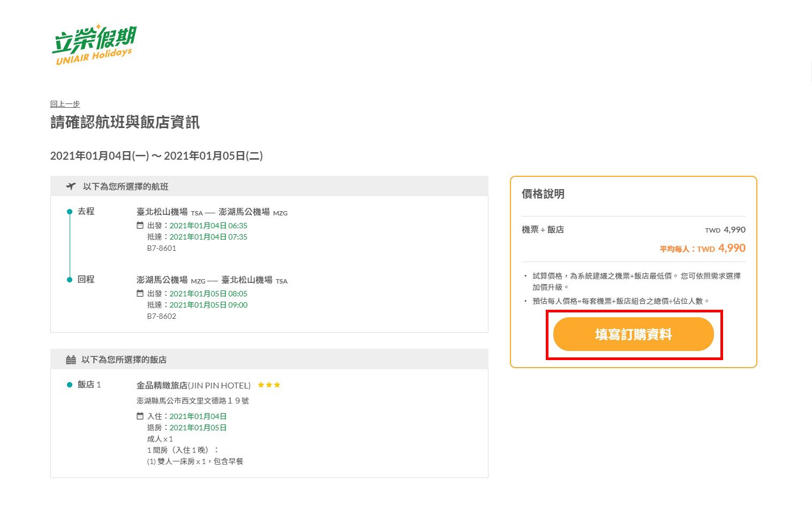The width and height of the screenshot is (812, 508).
Task: Click the 平均每人 TWD 4,990 price
Action: pos(702,249)
